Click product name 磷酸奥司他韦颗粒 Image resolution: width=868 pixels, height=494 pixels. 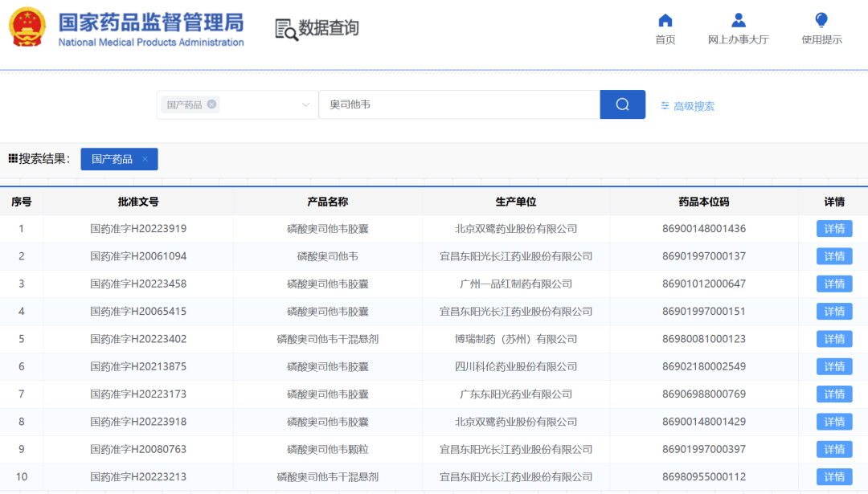pyautogui.click(x=328, y=449)
